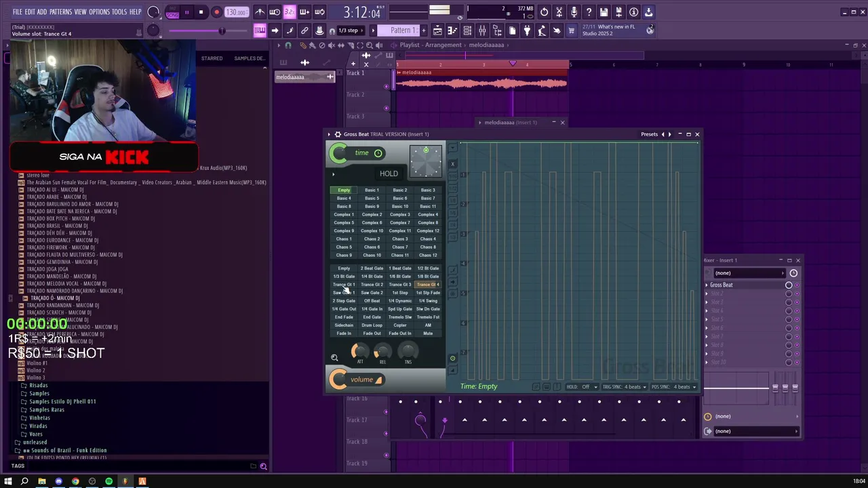Pause playback in the transport bar
Image resolution: width=868 pixels, height=488 pixels.
click(186, 12)
